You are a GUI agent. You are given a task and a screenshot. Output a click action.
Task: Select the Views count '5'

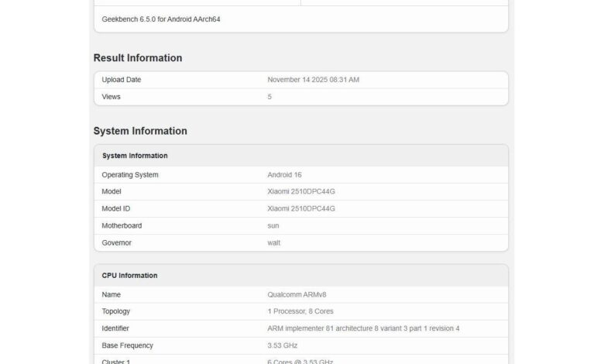(269, 97)
